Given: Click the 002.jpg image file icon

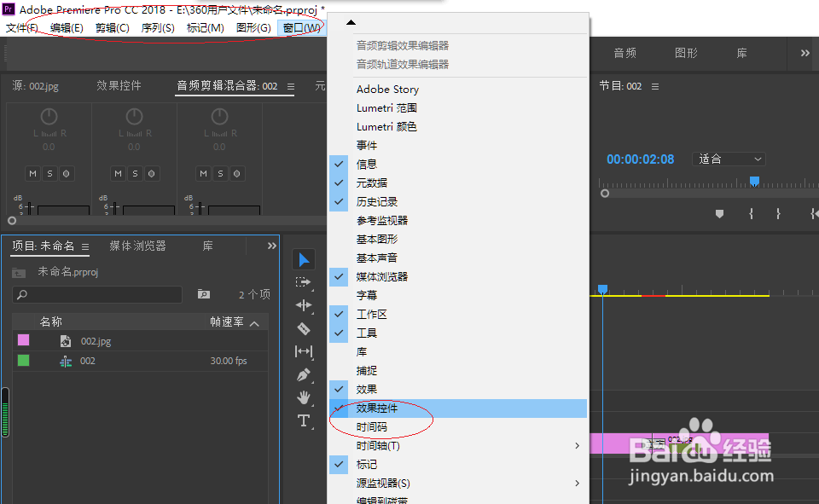Looking at the screenshot, I should click(x=66, y=341).
